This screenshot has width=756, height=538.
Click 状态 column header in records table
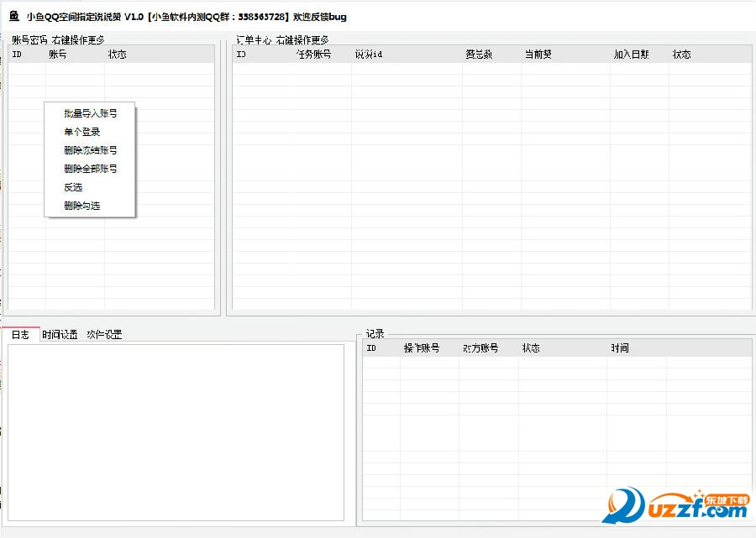pos(562,347)
